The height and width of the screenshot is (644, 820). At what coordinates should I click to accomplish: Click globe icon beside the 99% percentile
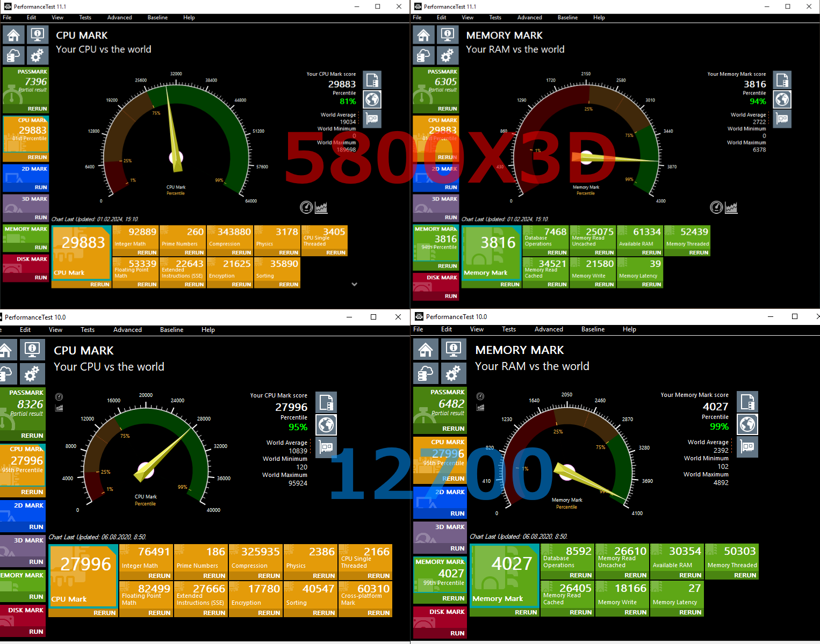747,424
